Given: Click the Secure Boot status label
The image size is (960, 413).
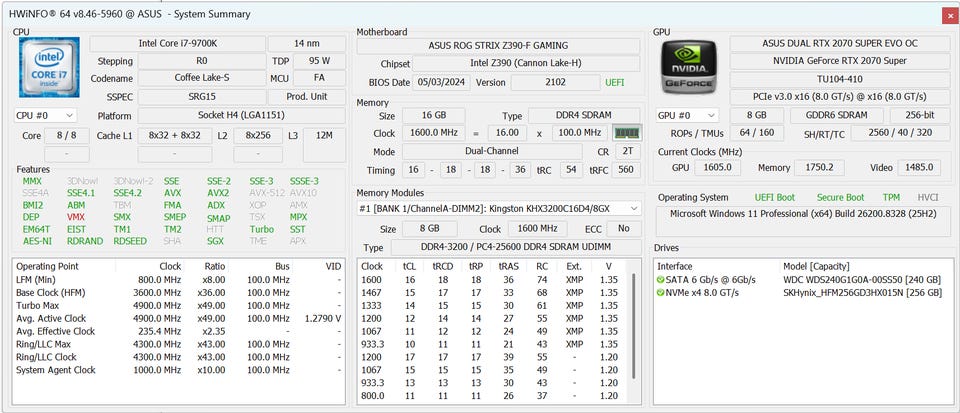Looking at the screenshot, I should pyautogui.click(x=841, y=198).
